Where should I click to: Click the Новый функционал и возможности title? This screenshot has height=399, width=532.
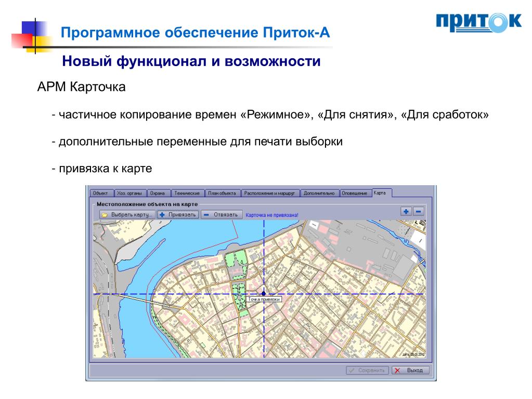(x=191, y=61)
